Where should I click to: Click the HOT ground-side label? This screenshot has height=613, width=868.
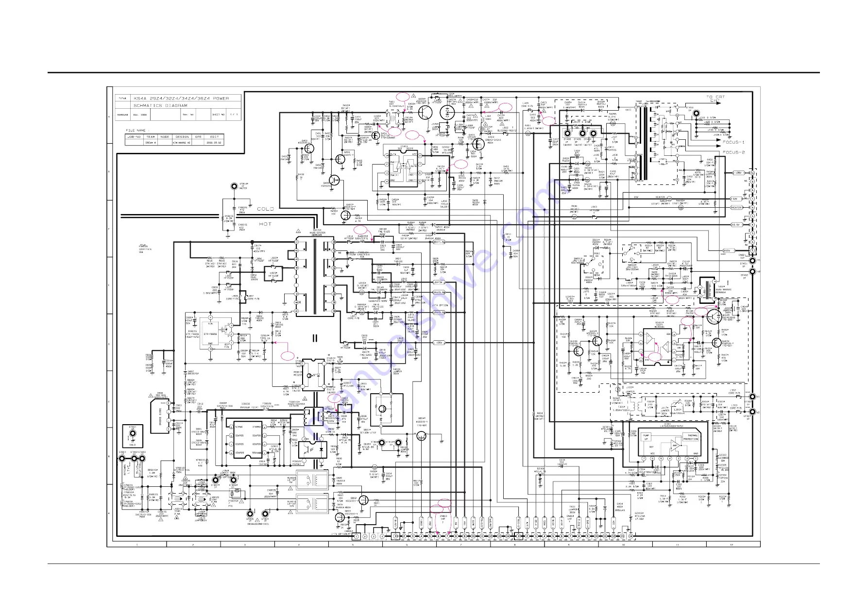point(265,224)
